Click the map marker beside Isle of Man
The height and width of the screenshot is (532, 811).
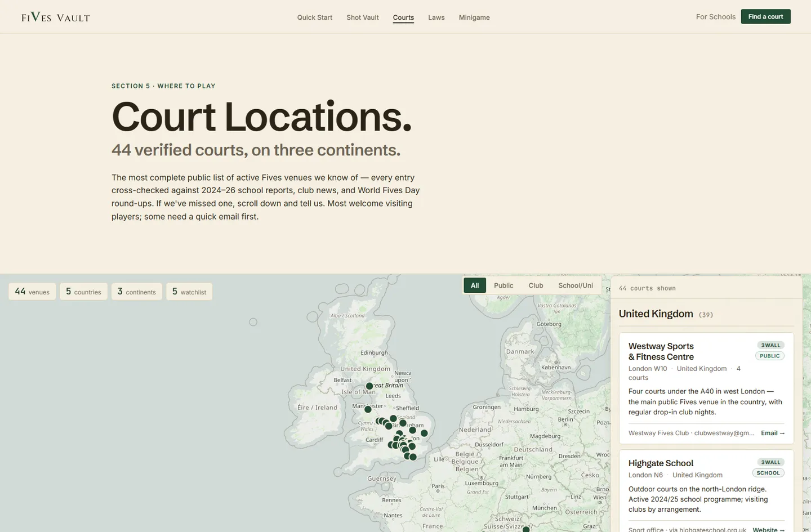point(369,386)
